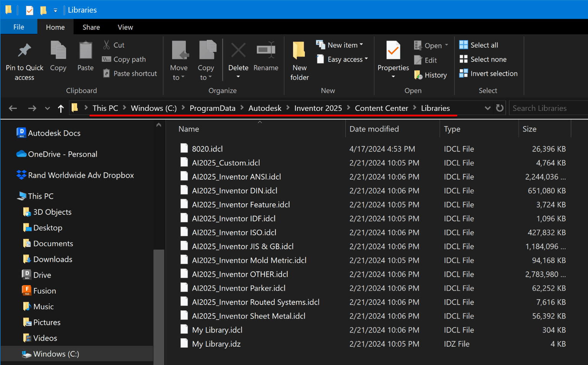Open the Properties dropdown arrow
The image size is (588, 365).
393,77
